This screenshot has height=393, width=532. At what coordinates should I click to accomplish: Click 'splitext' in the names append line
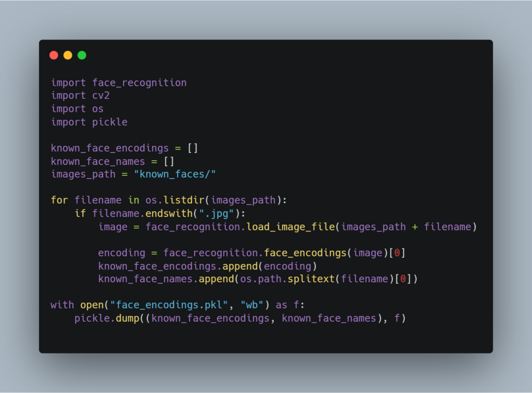pyautogui.click(x=311, y=279)
